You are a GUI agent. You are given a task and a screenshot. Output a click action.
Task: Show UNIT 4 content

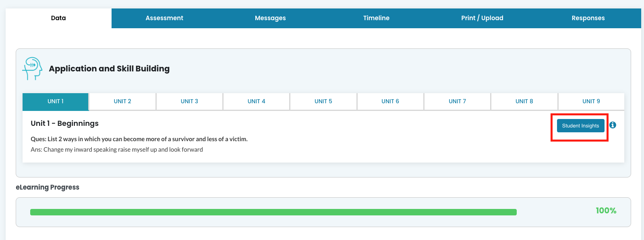pos(256,102)
